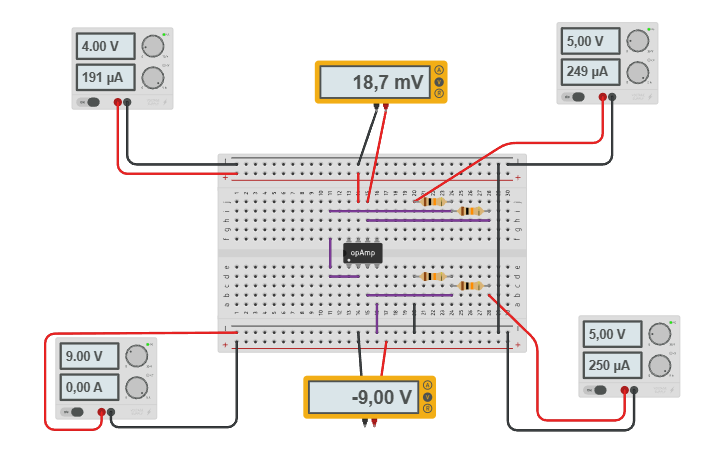Adjust the current knob on the 250 µA supply

click(x=660, y=366)
